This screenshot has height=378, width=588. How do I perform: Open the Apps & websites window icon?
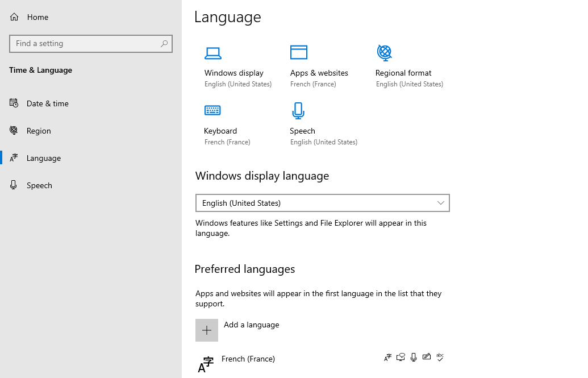point(299,52)
